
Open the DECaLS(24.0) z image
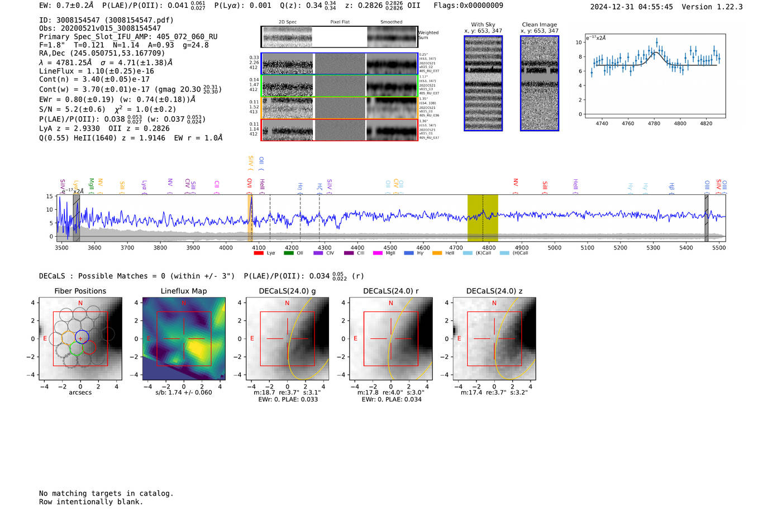tap(494, 339)
